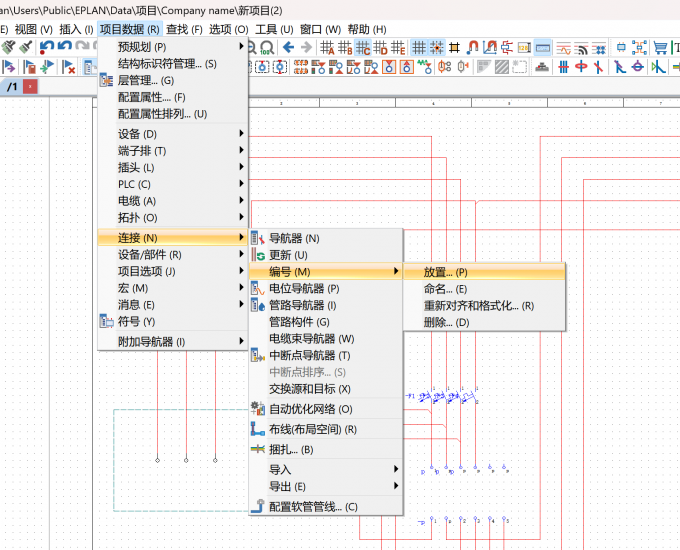
Task: Click the blue triple-line connection icon
Action: tap(563, 67)
